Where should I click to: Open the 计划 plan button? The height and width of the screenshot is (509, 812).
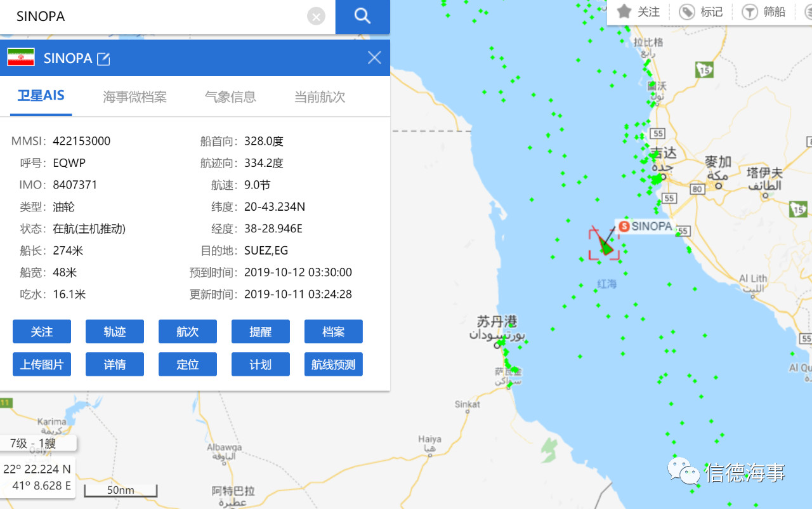tap(261, 364)
